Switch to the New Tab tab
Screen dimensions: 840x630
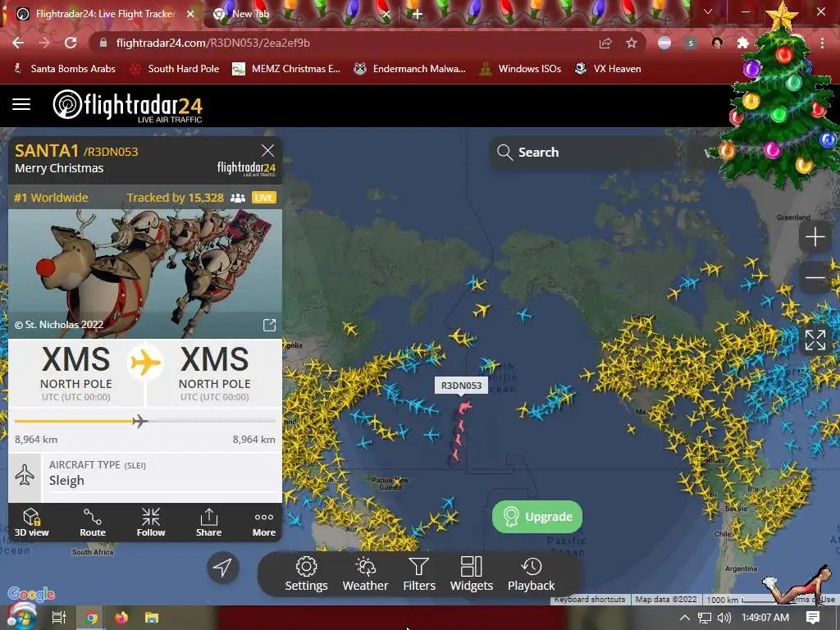(x=251, y=14)
